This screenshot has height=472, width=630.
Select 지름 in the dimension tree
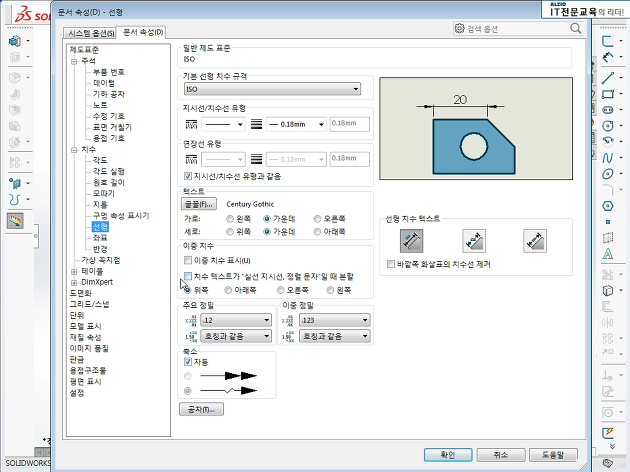coord(100,204)
